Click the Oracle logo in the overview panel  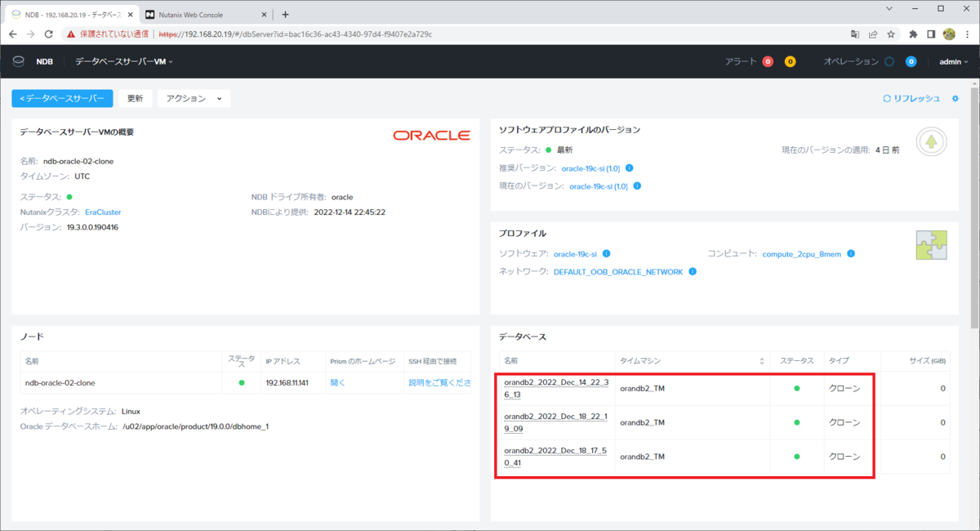431,135
